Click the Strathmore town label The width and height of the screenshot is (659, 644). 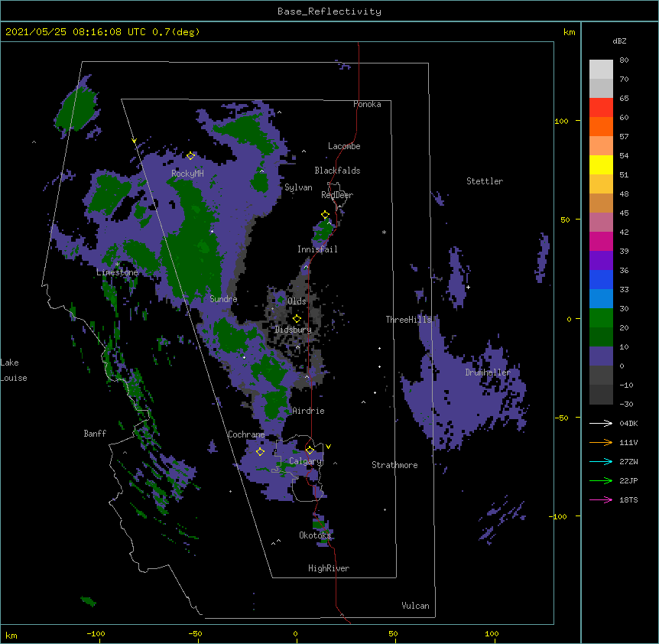point(394,465)
